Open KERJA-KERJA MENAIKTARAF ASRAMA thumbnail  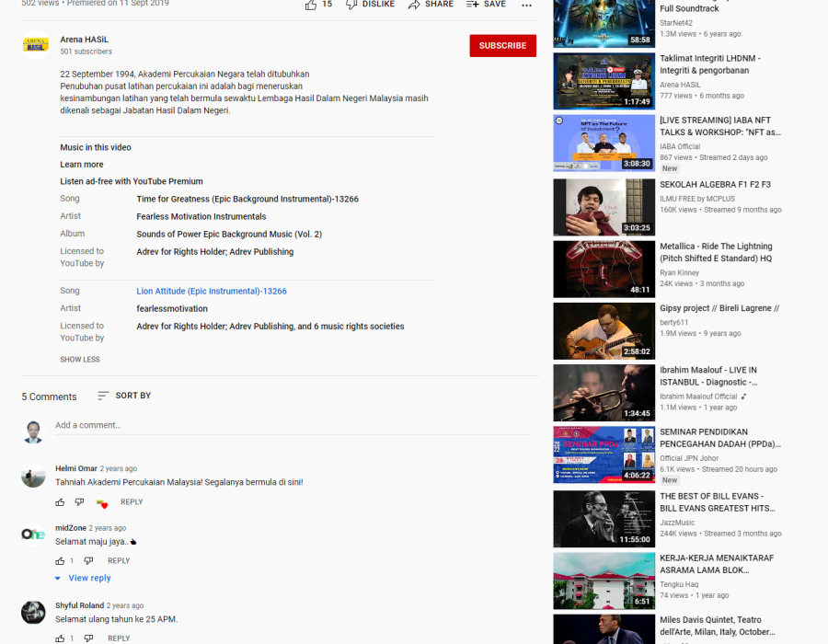click(604, 581)
